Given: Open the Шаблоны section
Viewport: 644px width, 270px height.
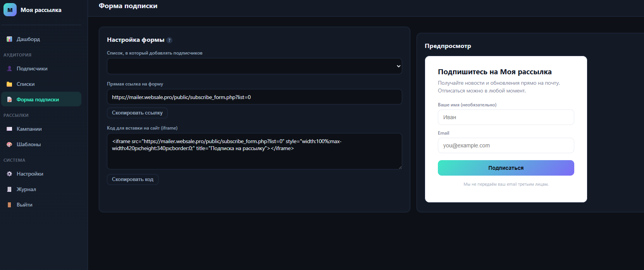Looking at the screenshot, I should click(x=41, y=144).
